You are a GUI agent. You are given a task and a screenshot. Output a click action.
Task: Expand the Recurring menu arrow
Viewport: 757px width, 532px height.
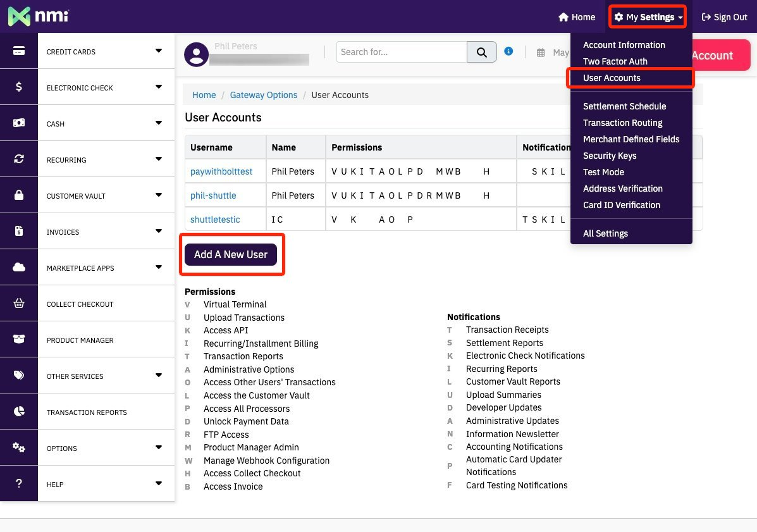158,159
